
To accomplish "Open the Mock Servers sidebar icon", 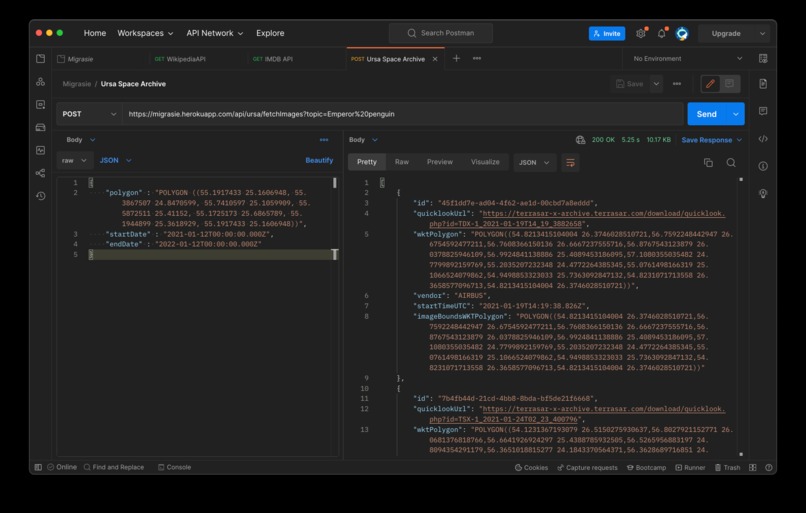I will pos(41,127).
